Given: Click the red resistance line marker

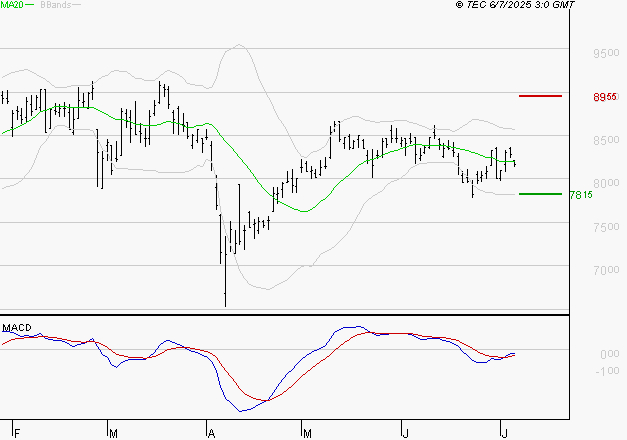Looking at the screenshot, I should [x=540, y=96].
